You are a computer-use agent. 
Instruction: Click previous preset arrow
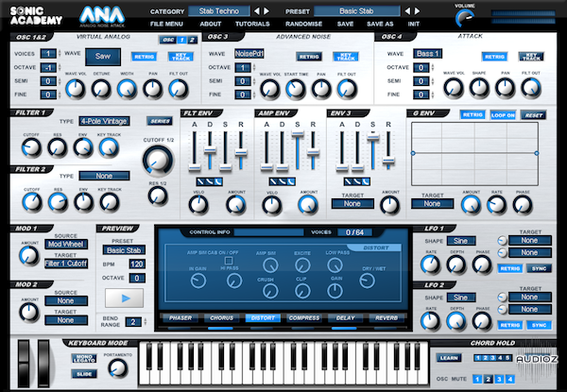click(x=407, y=11)
